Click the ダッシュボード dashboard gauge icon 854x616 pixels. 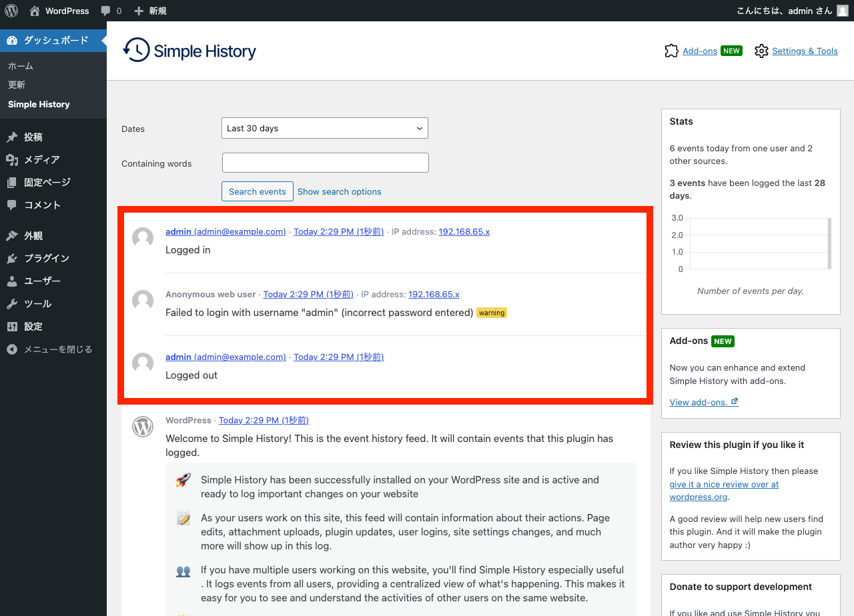click(x=12, y=41)
